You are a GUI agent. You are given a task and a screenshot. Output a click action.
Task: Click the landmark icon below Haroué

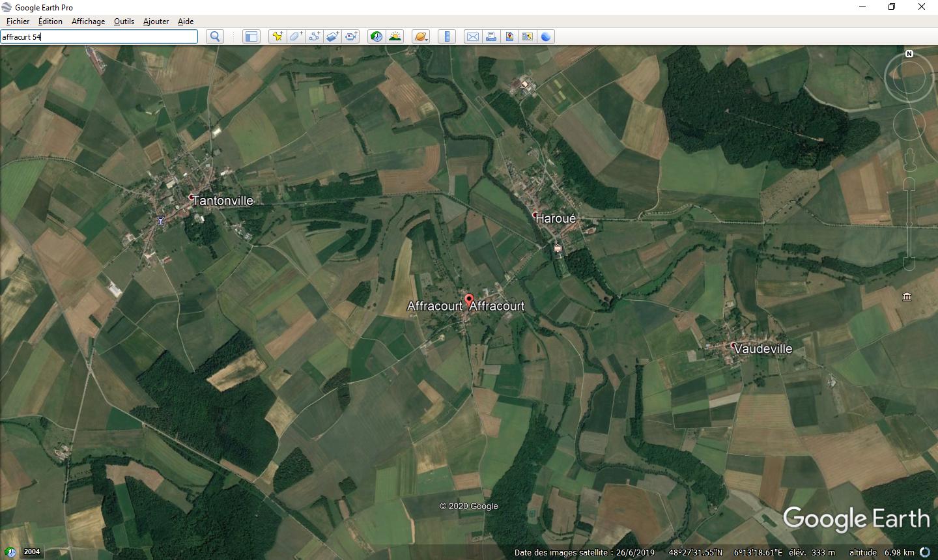point(558,248)
